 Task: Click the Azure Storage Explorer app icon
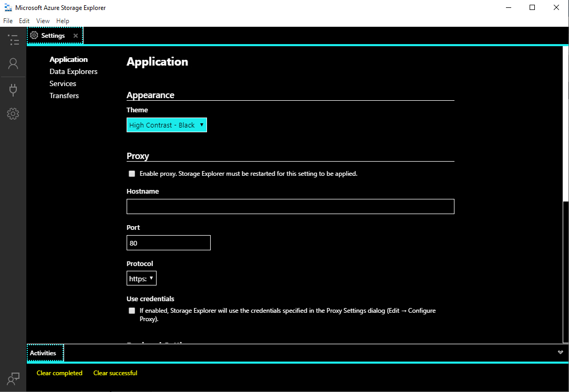click(8, 7)
